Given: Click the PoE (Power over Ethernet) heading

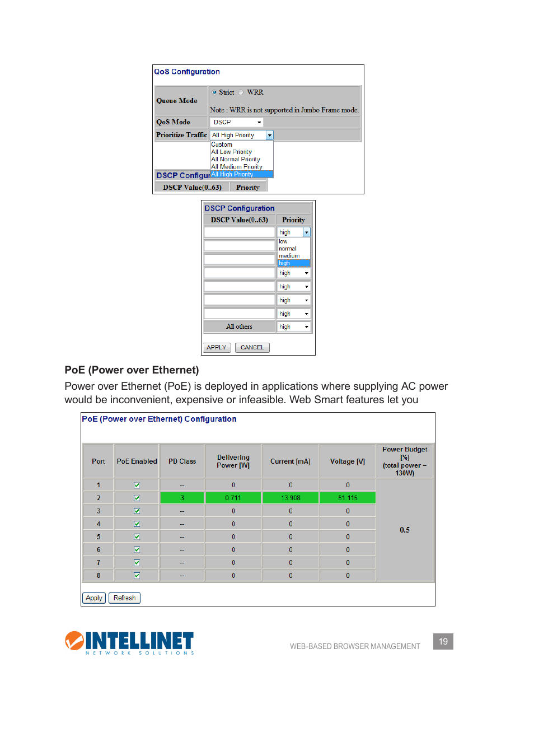Looking at the screenshot, I should tap(132, 370).
